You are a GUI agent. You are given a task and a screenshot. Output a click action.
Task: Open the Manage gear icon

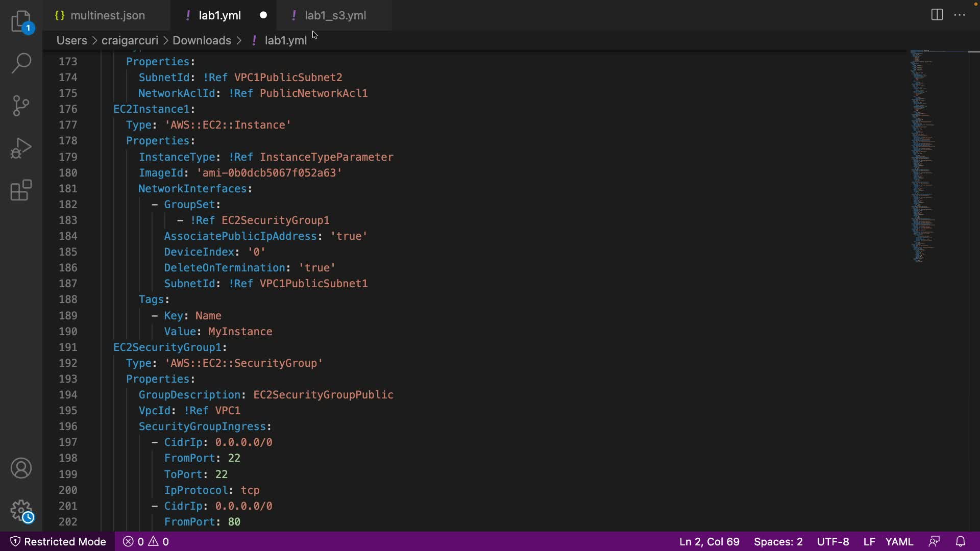(21, 510)
